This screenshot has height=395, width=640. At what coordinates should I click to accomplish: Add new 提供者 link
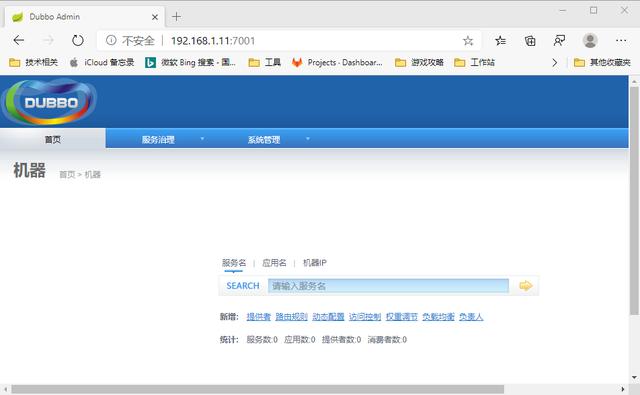coord(258,317)
